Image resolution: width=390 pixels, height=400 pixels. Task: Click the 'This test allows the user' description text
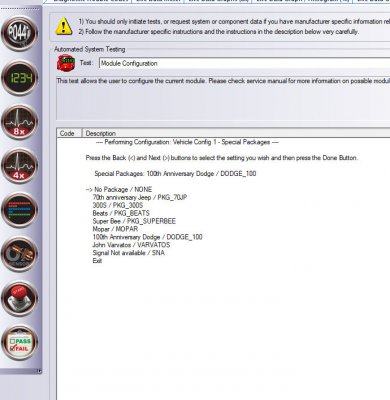(223, 81)
